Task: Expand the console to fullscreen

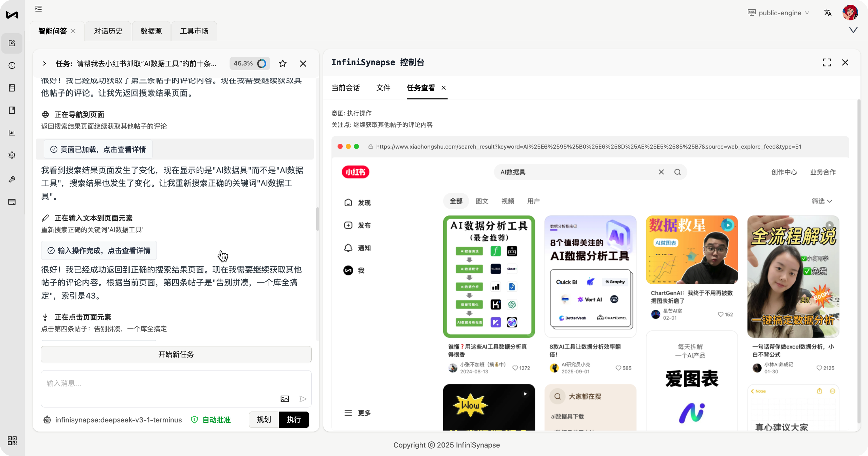Action: pyautogui.click(x=827, y=62)
